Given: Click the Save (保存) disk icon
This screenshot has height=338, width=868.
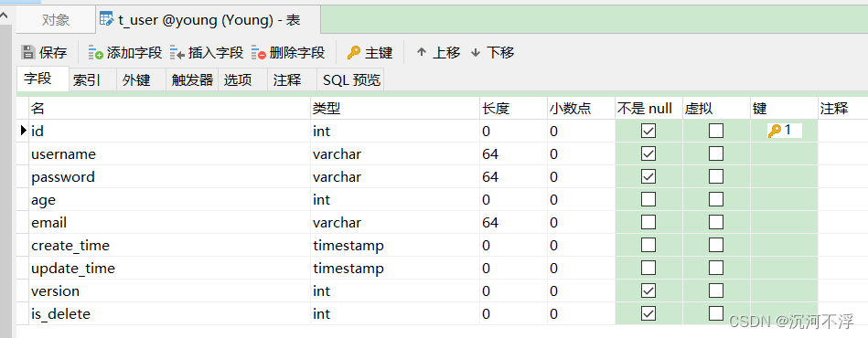Looking at the screenshot, I should pos(27,53).
